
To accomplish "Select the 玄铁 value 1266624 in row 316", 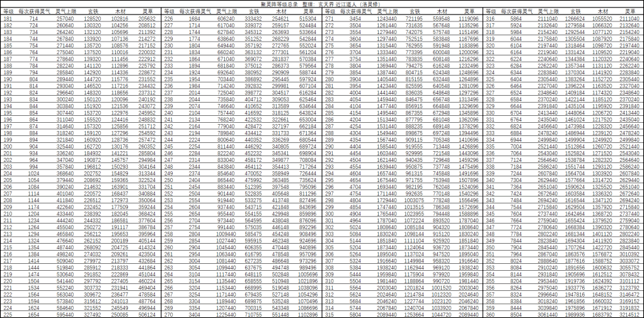I will (x=574, y=20).
